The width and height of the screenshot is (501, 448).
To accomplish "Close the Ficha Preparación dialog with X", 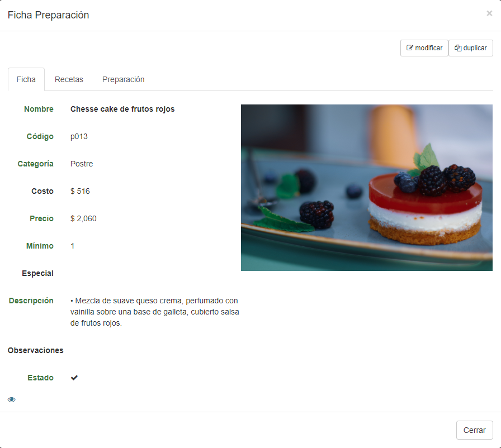I will coord(489,13).
